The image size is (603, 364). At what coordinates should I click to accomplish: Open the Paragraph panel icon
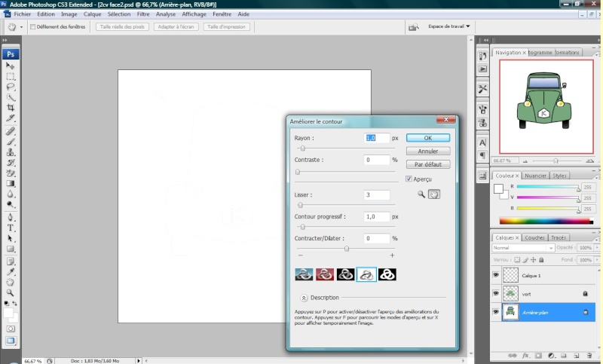pyautogui.click(x=482, y=155)
